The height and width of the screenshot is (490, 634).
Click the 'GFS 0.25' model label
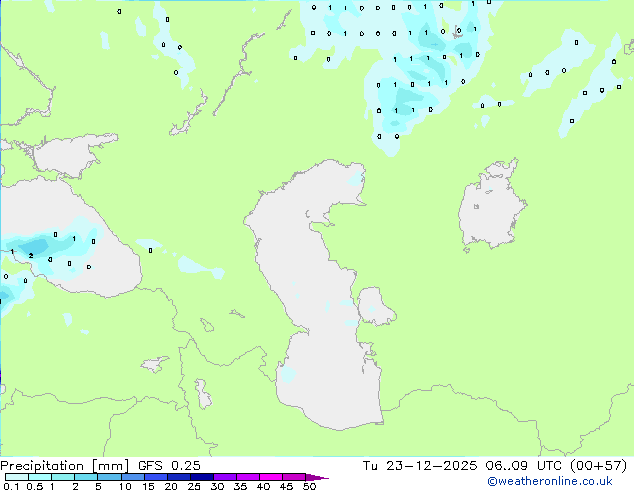169,466
